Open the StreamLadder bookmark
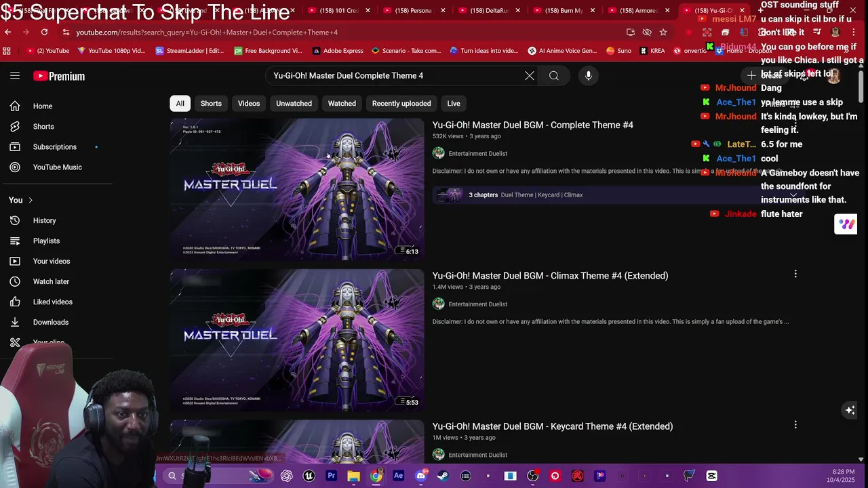This screenshot has width=868, height=488. tap(190, 51)
